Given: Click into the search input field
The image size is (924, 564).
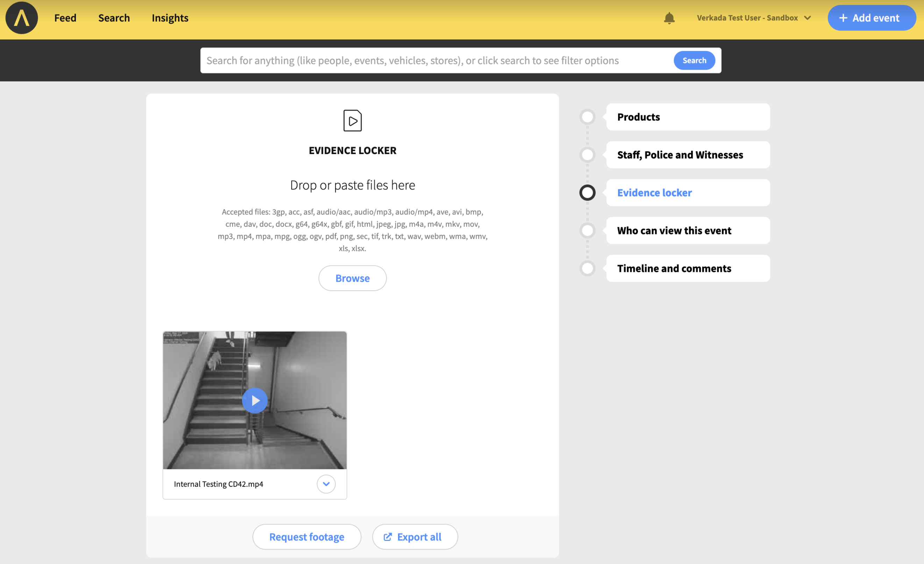Looking at the screenshot, I should (435, 60).
